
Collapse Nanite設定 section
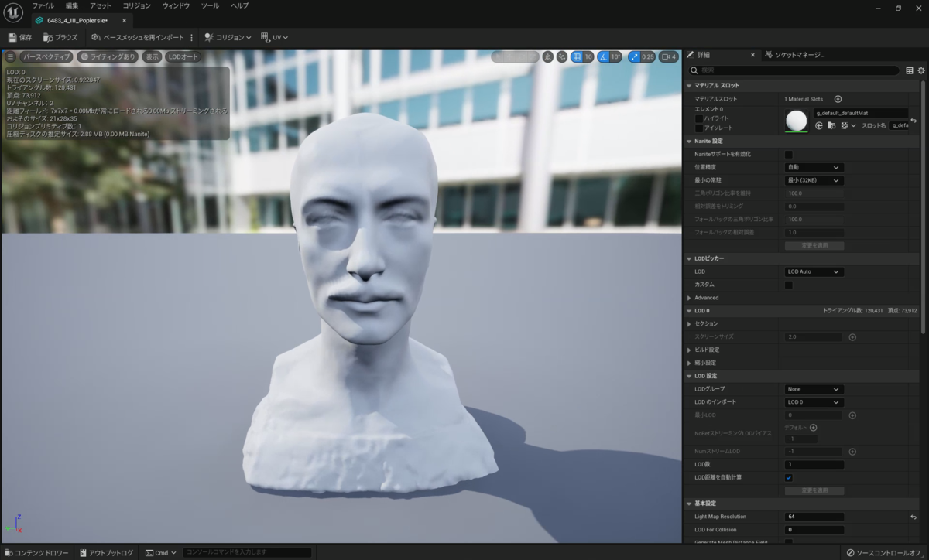pos(689,142)
